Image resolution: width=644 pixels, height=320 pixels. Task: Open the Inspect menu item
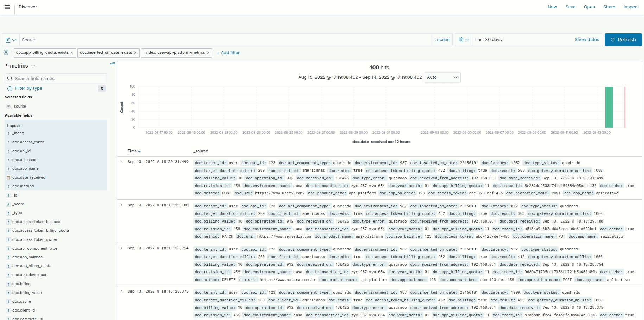click(x=631, y=7)
